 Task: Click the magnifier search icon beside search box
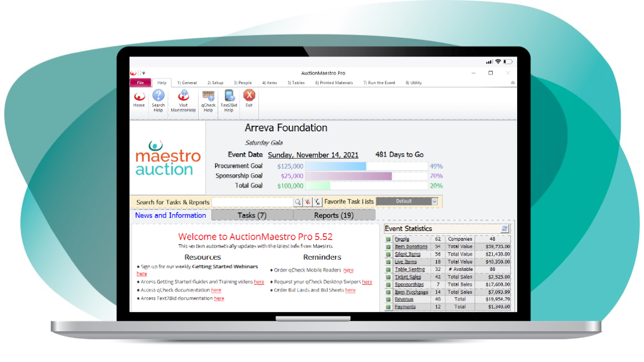click(298, 202)
